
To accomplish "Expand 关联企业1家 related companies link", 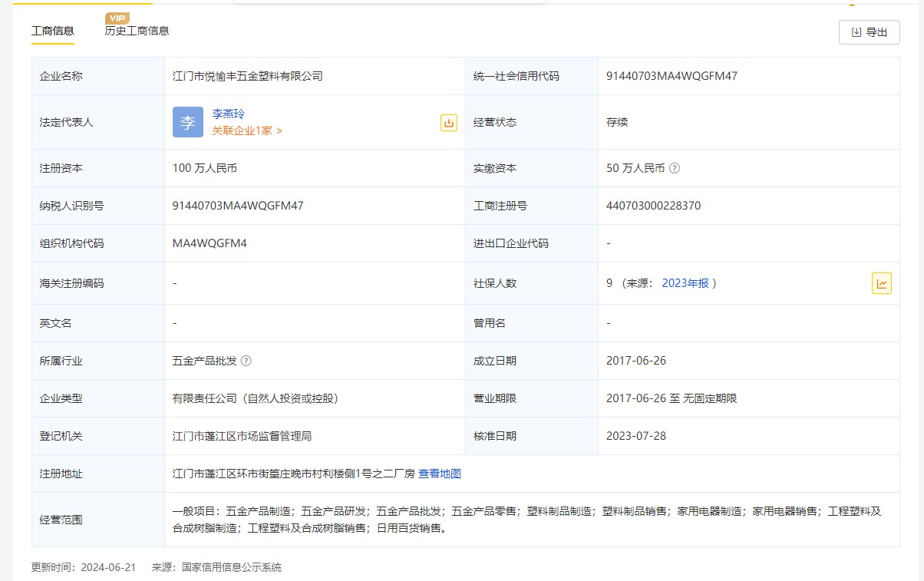I will pos(247,130).
